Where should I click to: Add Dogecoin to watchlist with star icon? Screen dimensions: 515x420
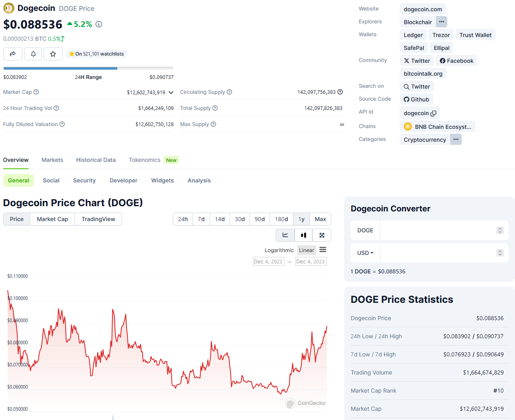coord(53,54)
